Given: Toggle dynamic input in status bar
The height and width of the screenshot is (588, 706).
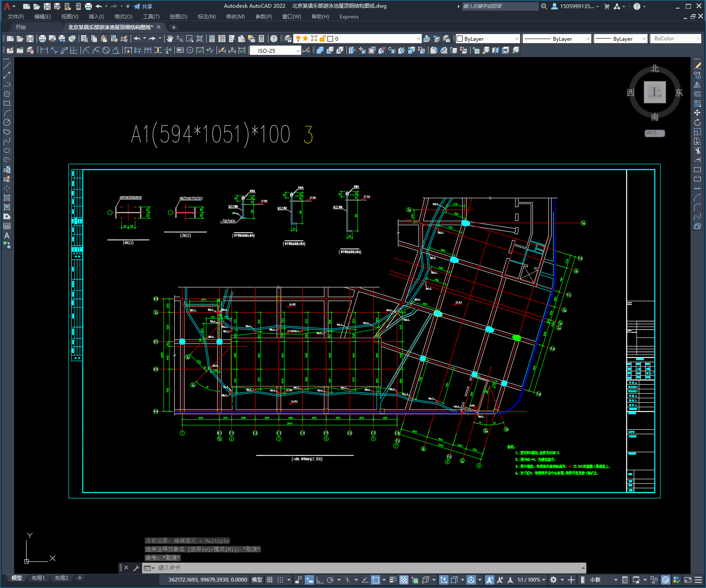Looking at the screenshot, I should (309, 580).
